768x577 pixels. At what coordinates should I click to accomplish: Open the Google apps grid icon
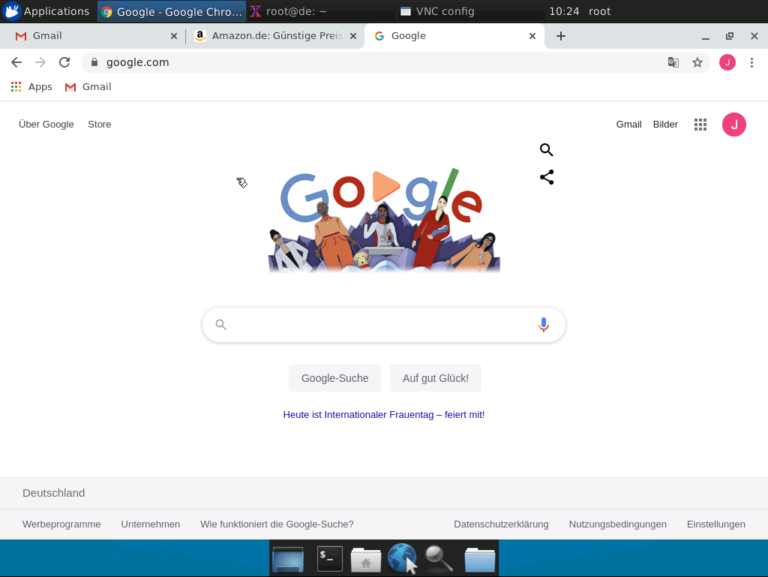click(x=700, y=124)
